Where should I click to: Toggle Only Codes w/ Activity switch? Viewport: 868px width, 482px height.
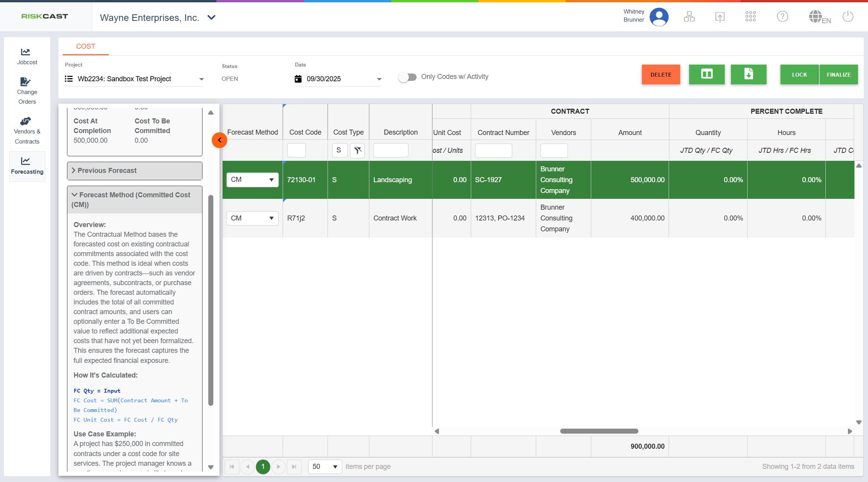407,77
